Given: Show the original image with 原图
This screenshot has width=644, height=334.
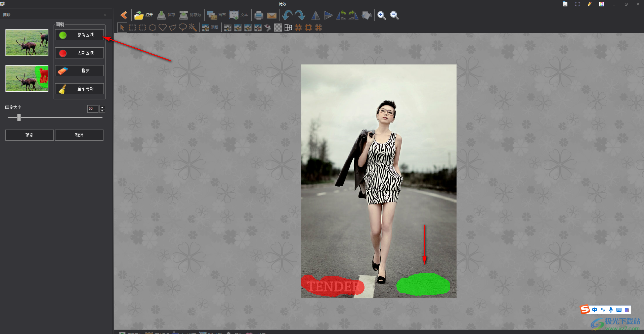Looking at the screenshot, I should (x=210, y=28).
